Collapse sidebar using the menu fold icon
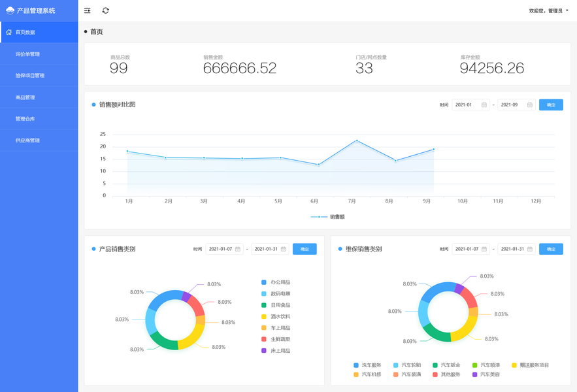577x392 pixels. tap(87, 10)
